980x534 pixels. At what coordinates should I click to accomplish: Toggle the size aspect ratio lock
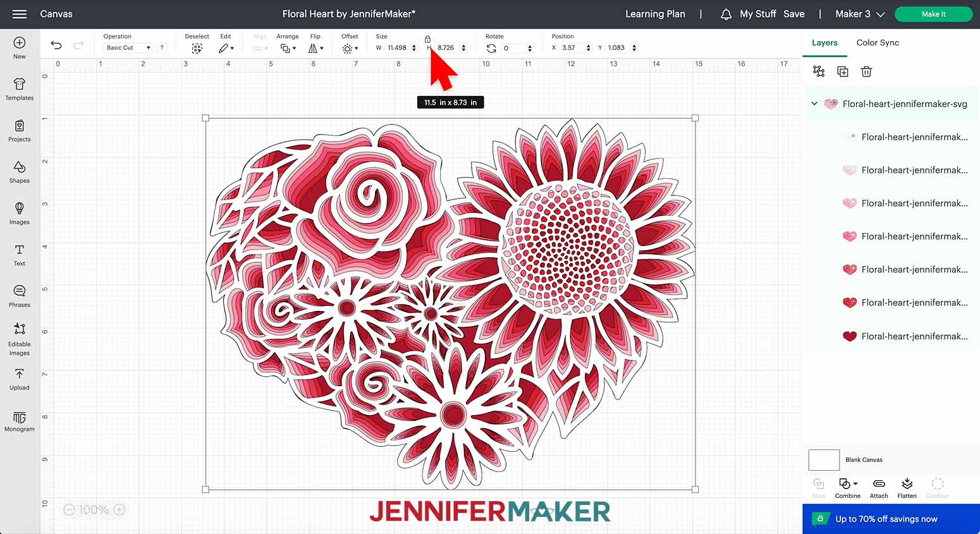point(427,39)
